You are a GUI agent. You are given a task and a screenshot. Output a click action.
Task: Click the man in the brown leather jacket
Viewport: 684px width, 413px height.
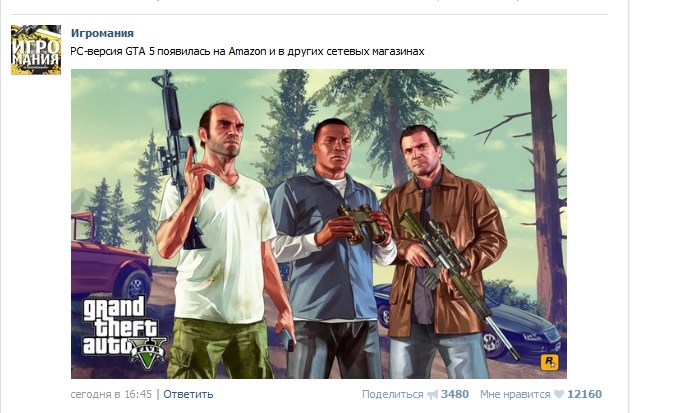441,253
